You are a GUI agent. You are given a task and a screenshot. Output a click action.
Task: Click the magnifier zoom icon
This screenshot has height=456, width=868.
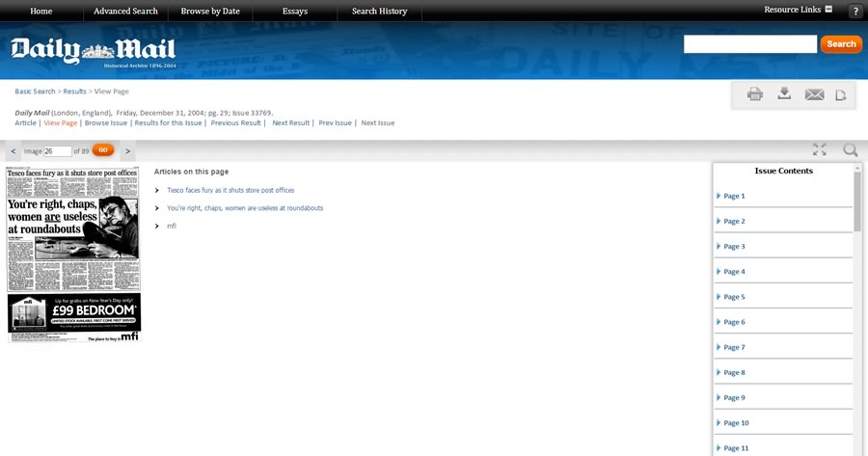pyautogui.click(x=851, y=149)
